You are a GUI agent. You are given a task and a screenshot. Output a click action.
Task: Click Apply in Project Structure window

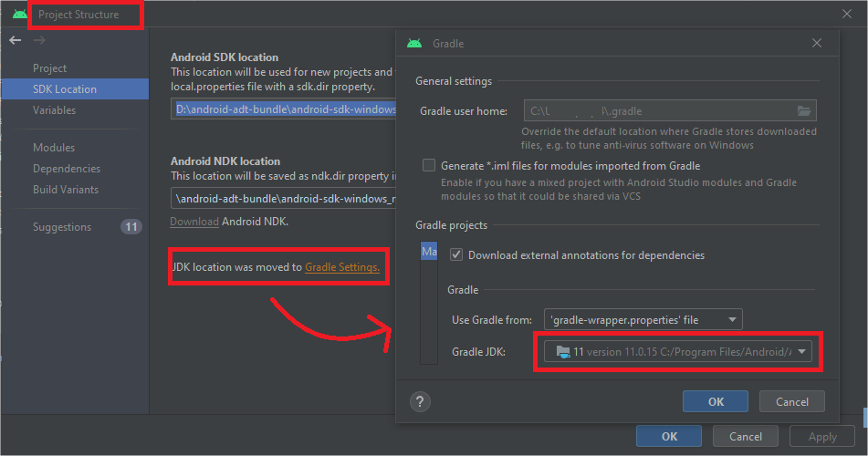pyautogui.click(x=822, y=436)
